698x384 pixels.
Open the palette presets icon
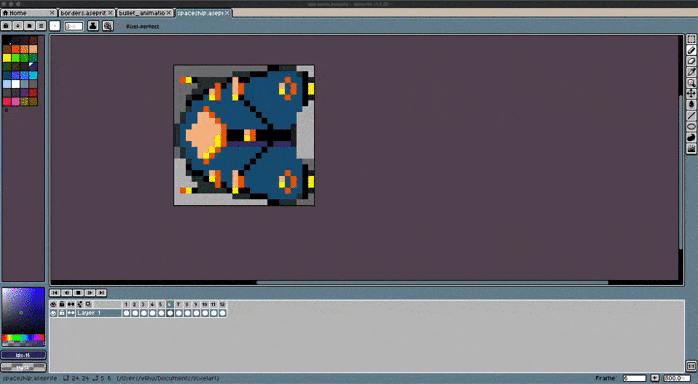point(29,26)
